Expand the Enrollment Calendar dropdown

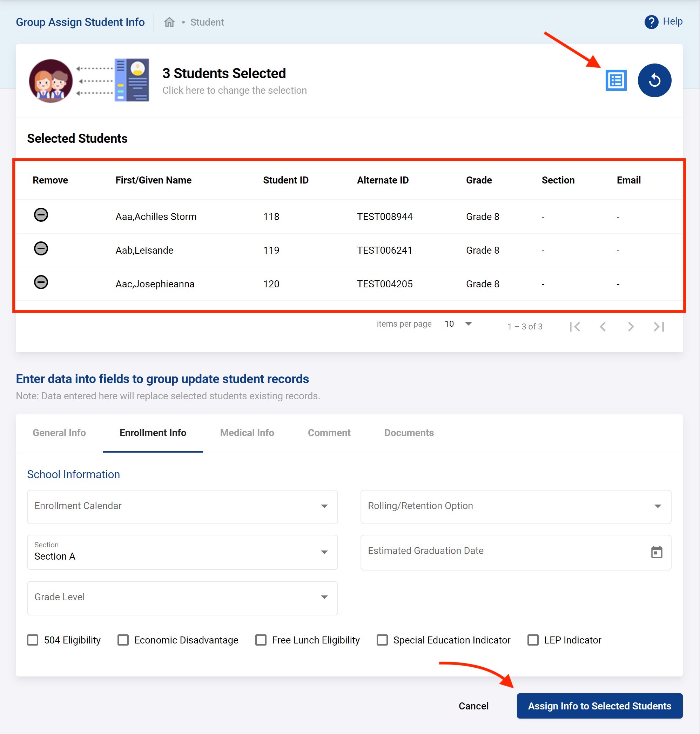click(182, 507)
